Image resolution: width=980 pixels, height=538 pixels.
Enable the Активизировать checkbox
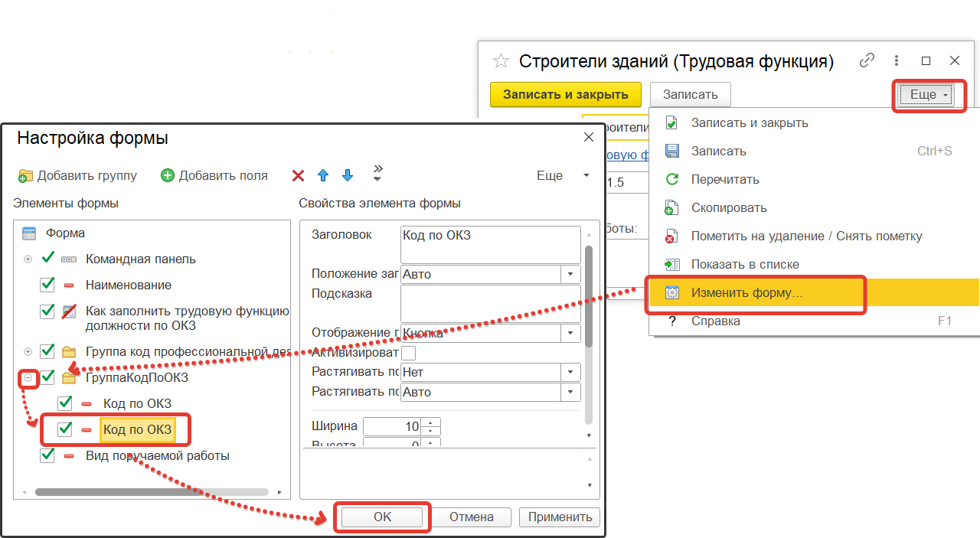409,353
